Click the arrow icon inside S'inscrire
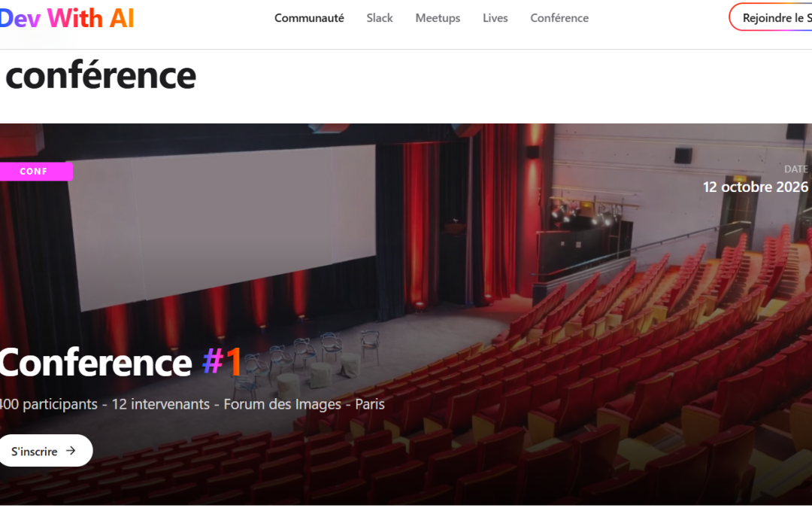812x508 pixels. [x=71, y=451]
